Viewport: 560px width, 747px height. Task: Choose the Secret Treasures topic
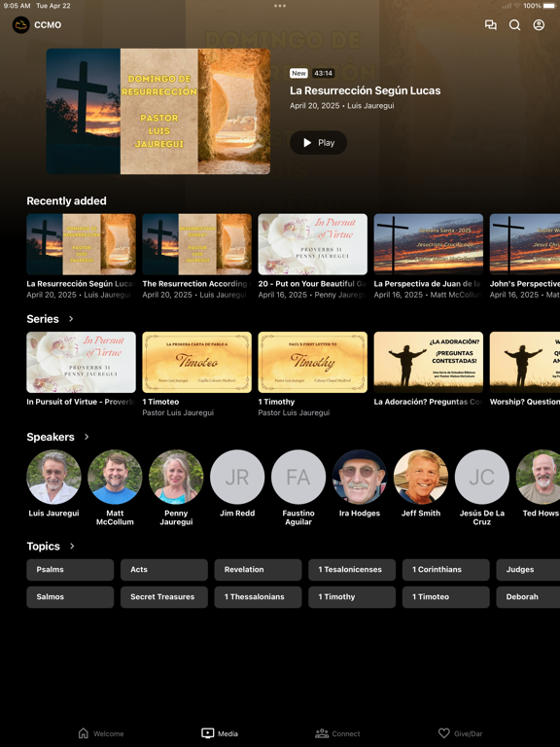(x=164, y=597)
